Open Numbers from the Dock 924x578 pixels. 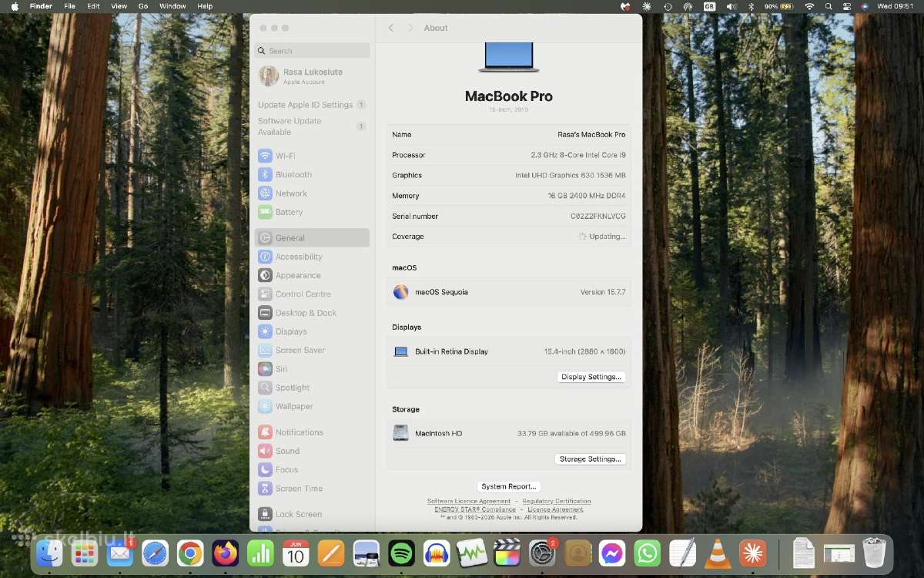tap(260, 553)
